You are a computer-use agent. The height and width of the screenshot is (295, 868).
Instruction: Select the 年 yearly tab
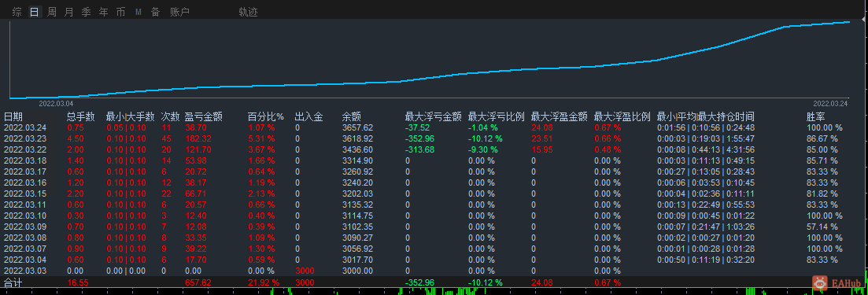pyautogui.click(x=104, y=12)
